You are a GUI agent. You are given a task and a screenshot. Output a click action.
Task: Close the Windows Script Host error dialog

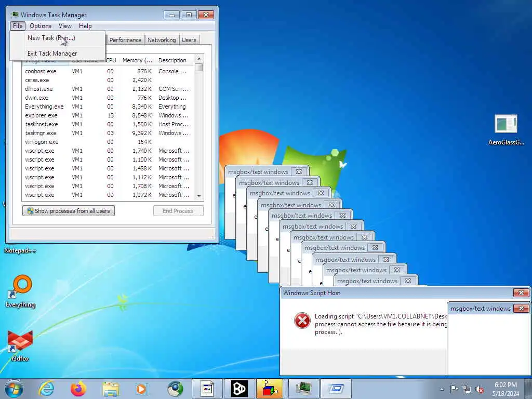[521, 292]
